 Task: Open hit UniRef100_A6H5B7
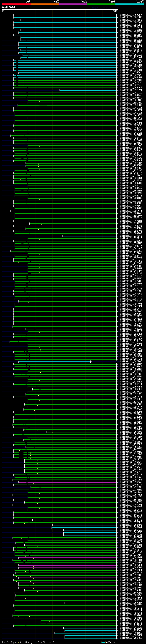pos(131,15)
